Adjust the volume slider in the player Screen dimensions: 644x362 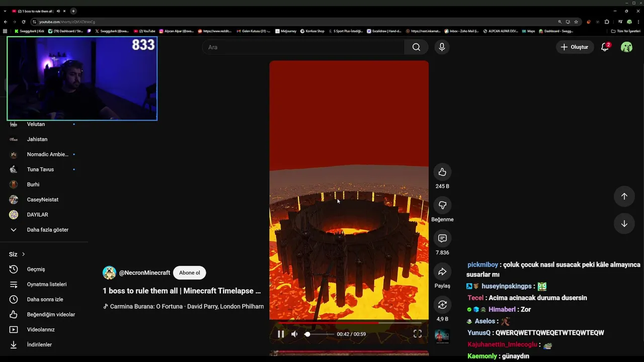pos(319,334)
